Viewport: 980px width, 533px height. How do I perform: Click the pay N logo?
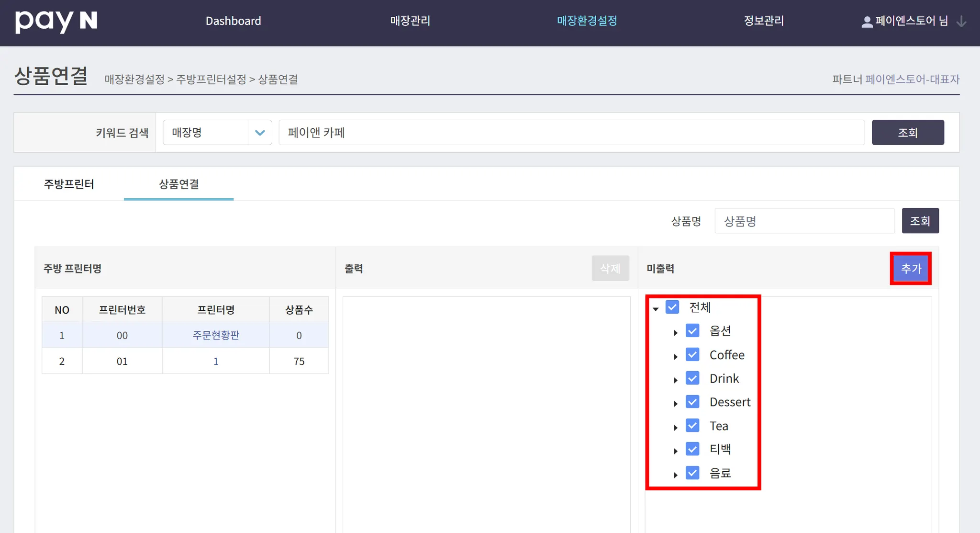56,21
